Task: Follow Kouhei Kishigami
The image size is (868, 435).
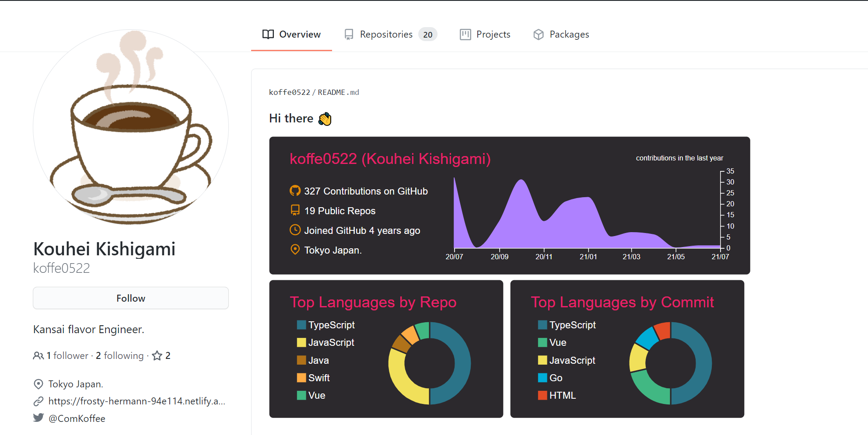Action: 131,298
